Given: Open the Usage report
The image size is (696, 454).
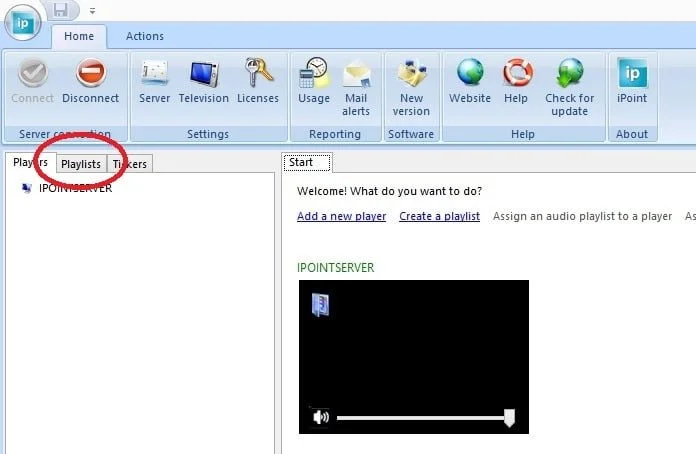Looking at the screenshot, I should tap(314, 81).
